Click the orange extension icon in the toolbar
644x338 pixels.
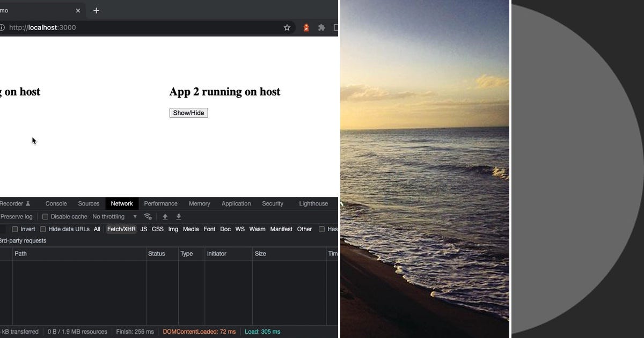point(306,27)
